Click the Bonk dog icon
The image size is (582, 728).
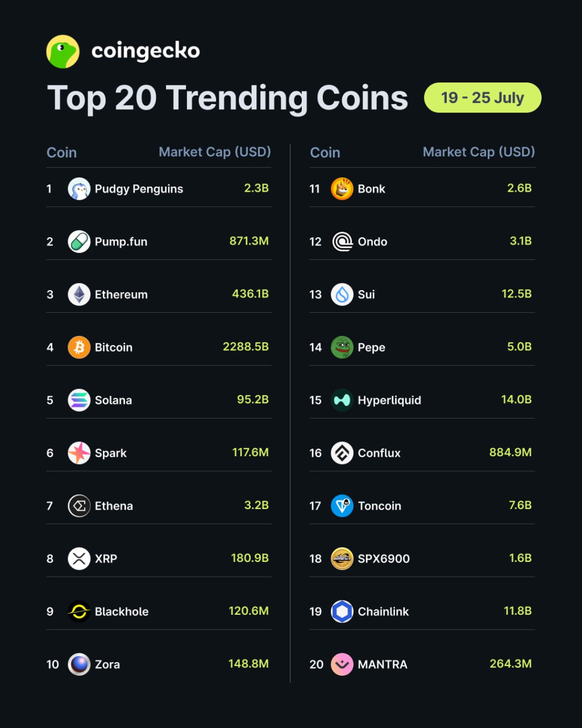pos(342,189)
